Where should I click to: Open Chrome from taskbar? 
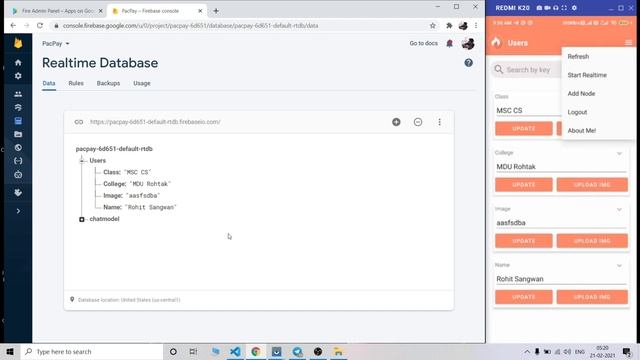coord(256,352)
